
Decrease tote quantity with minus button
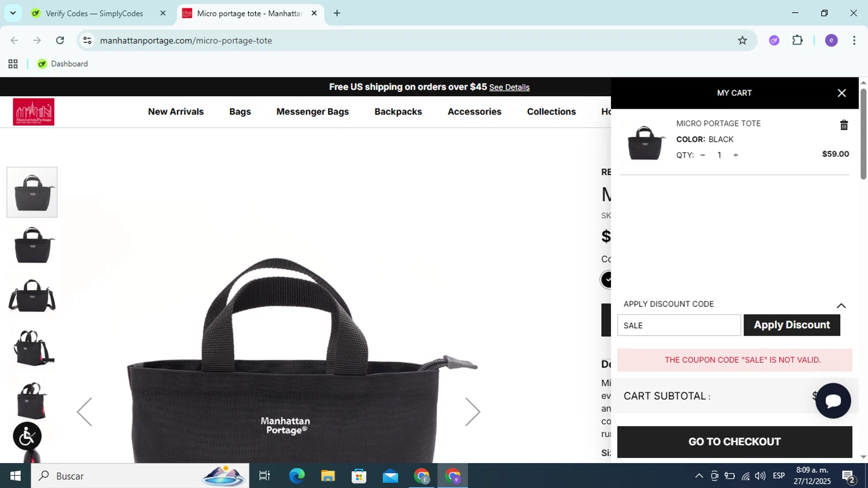(703, 155)
